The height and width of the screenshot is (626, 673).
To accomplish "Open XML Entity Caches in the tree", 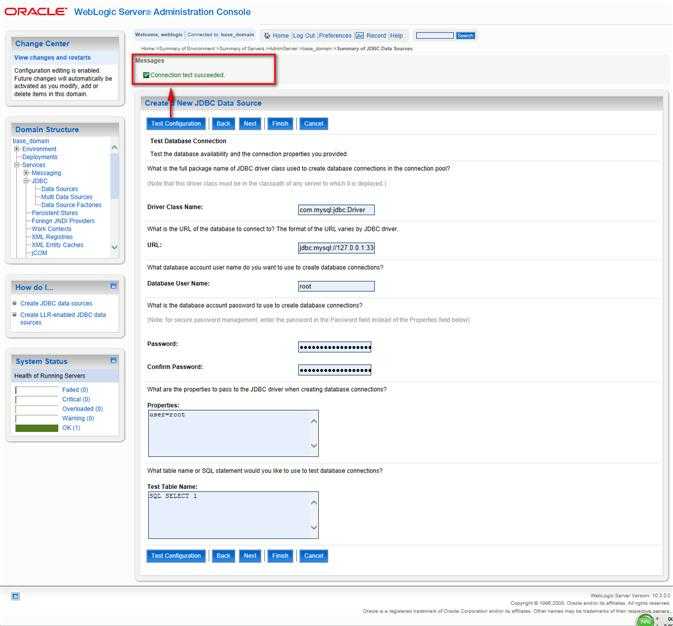I will 58,245.
